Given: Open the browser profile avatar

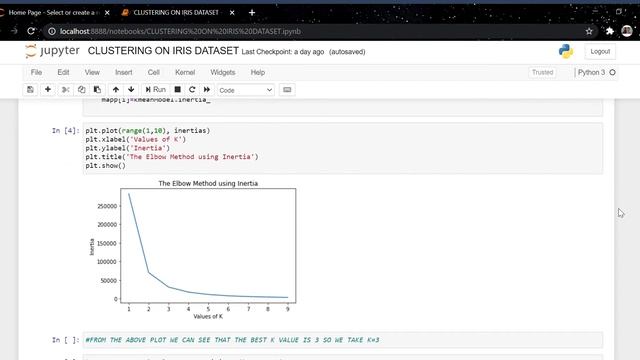Looking at the screenshot, I should pyautogui.click(x=627, y=31).
